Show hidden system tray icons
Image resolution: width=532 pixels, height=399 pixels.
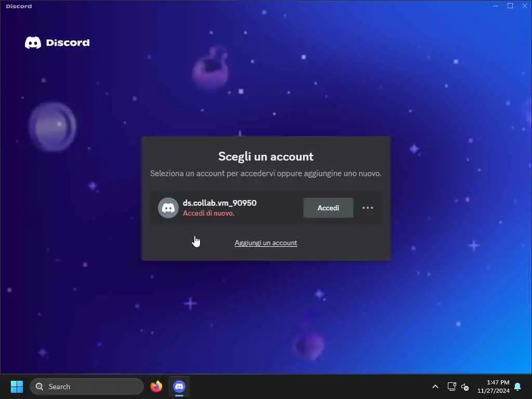pyautogui.click(x=435, y=387)
